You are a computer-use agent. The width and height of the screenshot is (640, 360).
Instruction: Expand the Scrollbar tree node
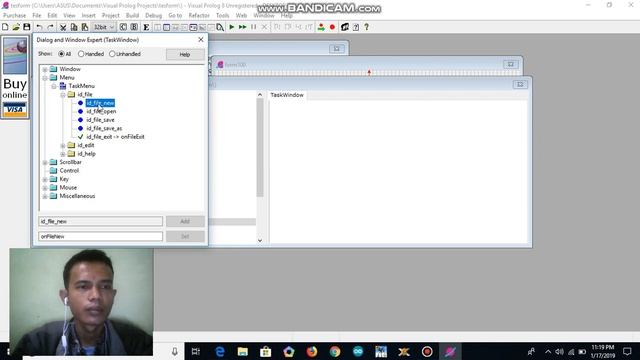(x=45, y=162)
